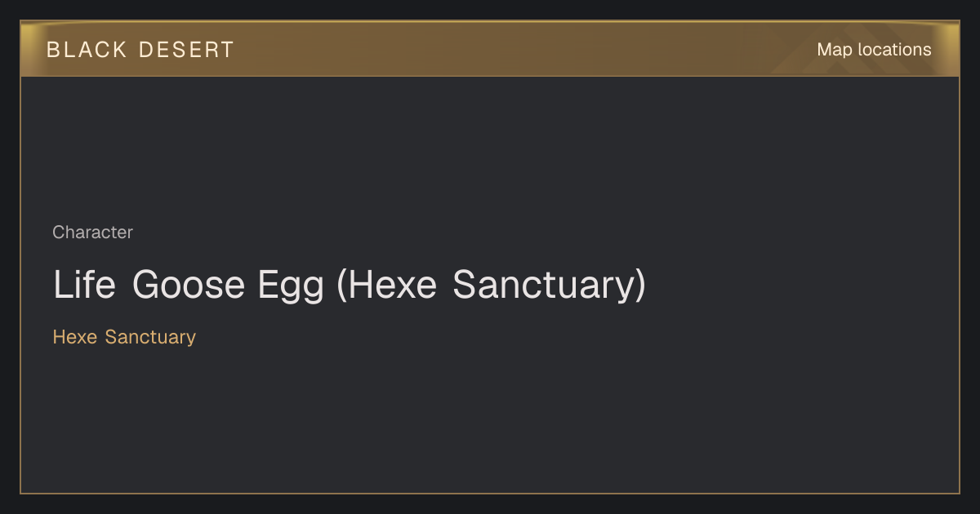Click the parenthesized Hexe Sanctuary in title
The height and width of the screenshot is (514, 980).
[x=491, y=286]
